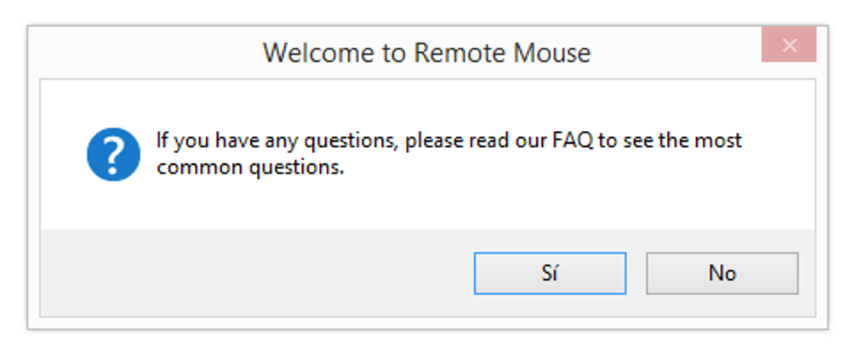Confirm by clicking the Sí button

pyautogui.click(x=550, y=273)
